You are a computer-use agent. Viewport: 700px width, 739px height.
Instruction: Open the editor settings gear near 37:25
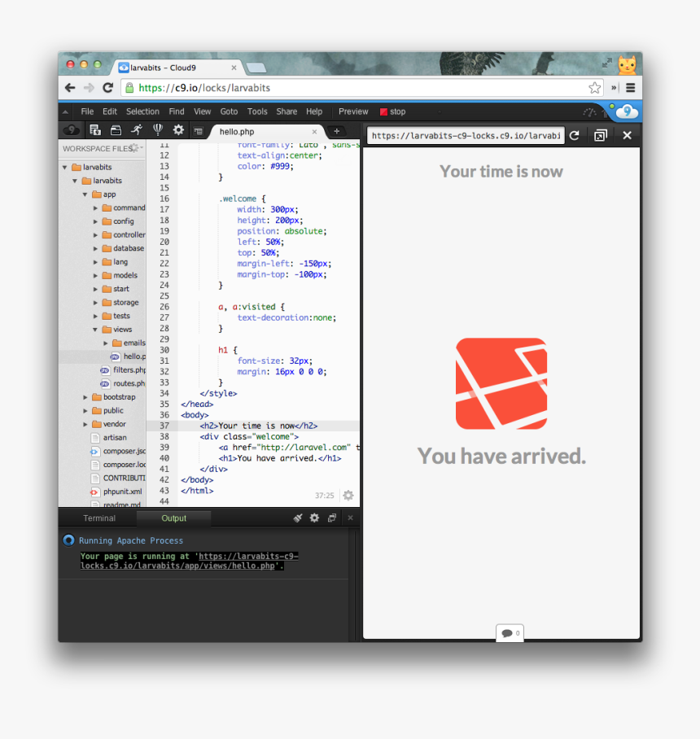[x=348, y=496]
